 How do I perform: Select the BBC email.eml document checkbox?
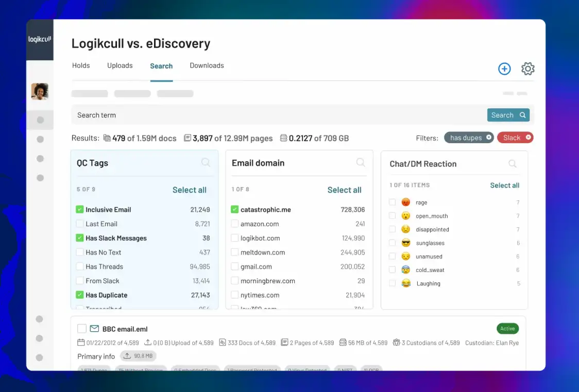coord(82,329)
